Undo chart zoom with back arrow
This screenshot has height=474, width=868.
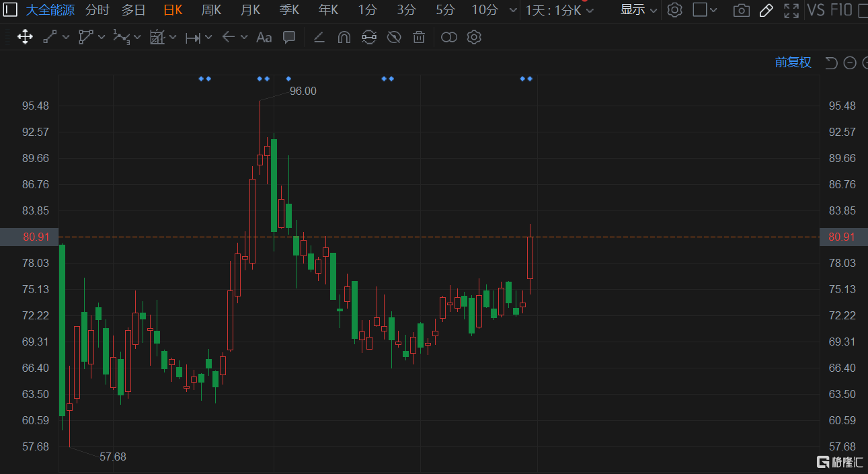[x=832, y=63]
